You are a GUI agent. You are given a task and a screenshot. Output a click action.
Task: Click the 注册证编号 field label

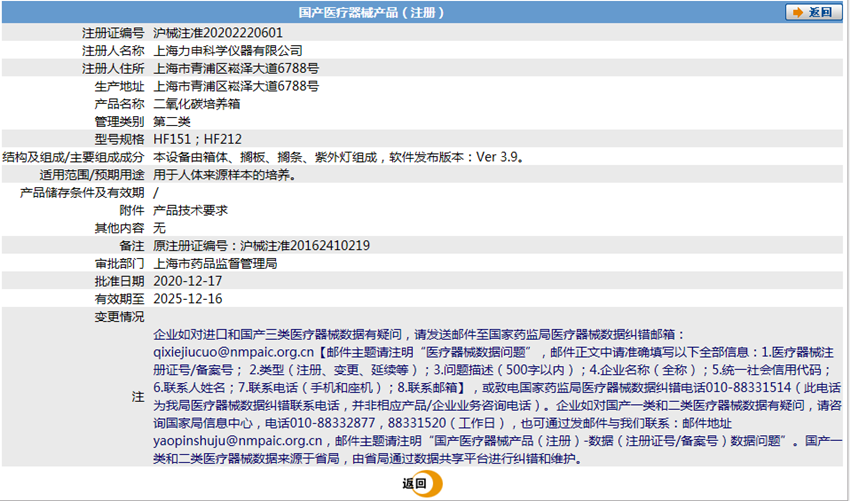tap(113, 33)
